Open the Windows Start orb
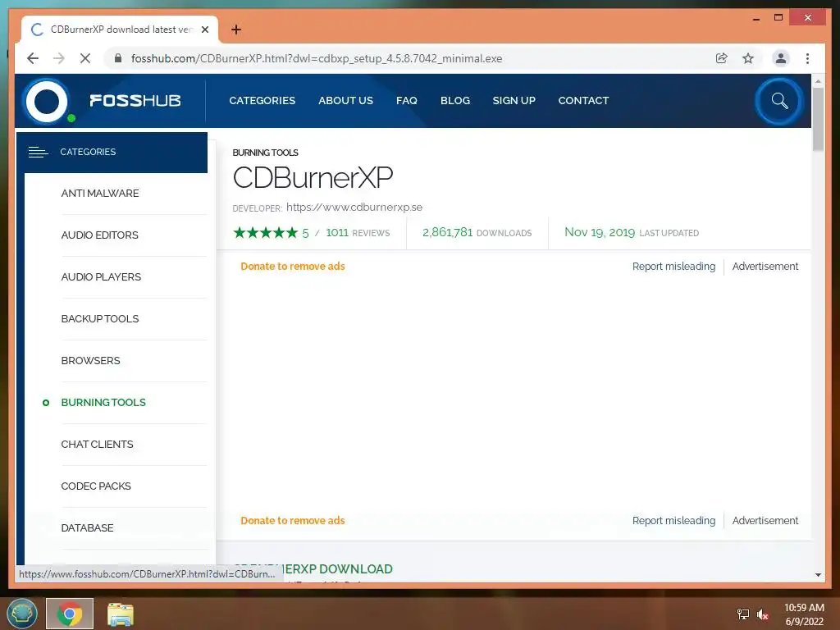The image size is (840, 630). click(22, 614)
